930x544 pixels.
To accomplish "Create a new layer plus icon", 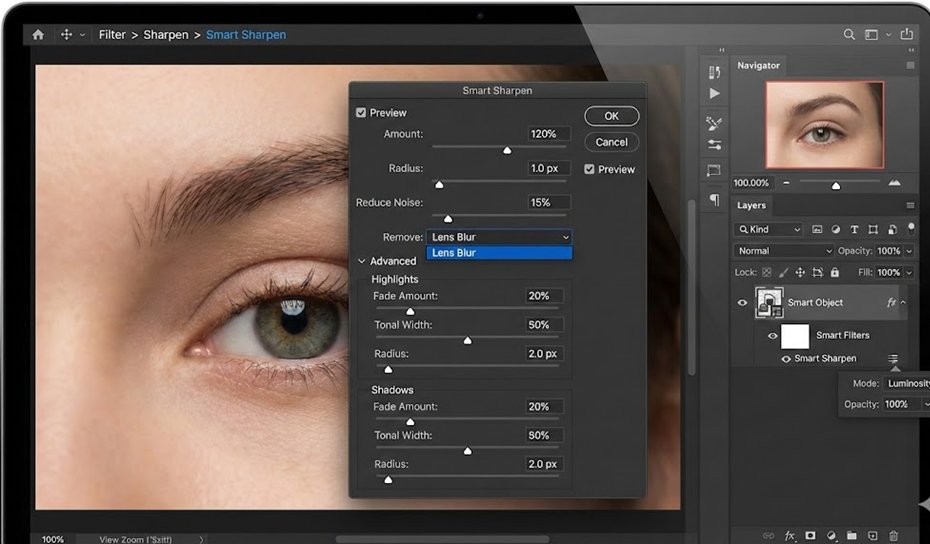I will click(872, 536).
